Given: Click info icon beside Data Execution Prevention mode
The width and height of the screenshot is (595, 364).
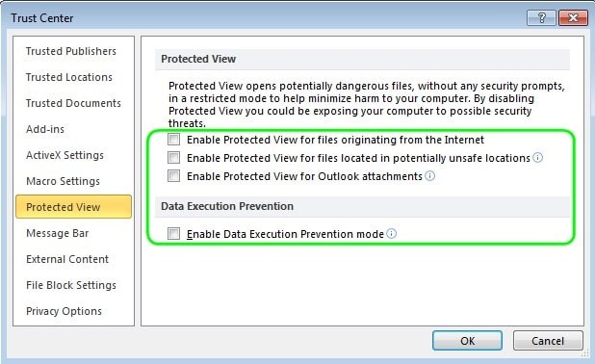Looking at the screenshot, I should (x=391, y=233).
